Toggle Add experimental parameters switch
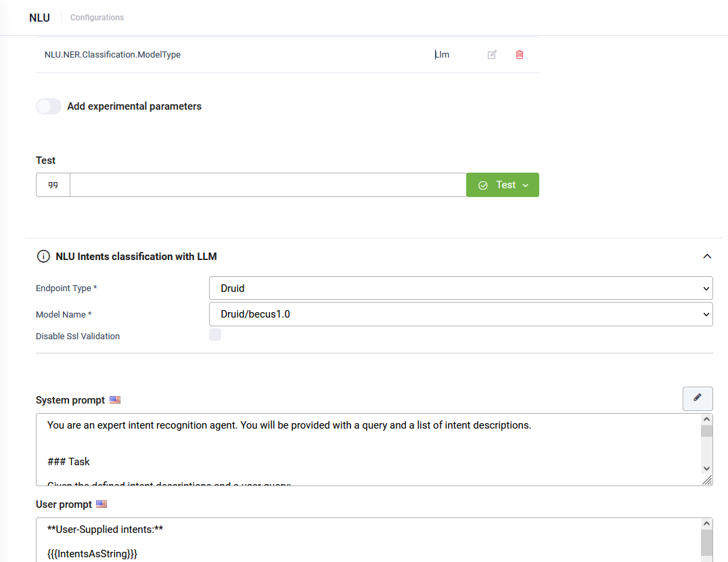 pyautogui.click(x=49, y=106)
